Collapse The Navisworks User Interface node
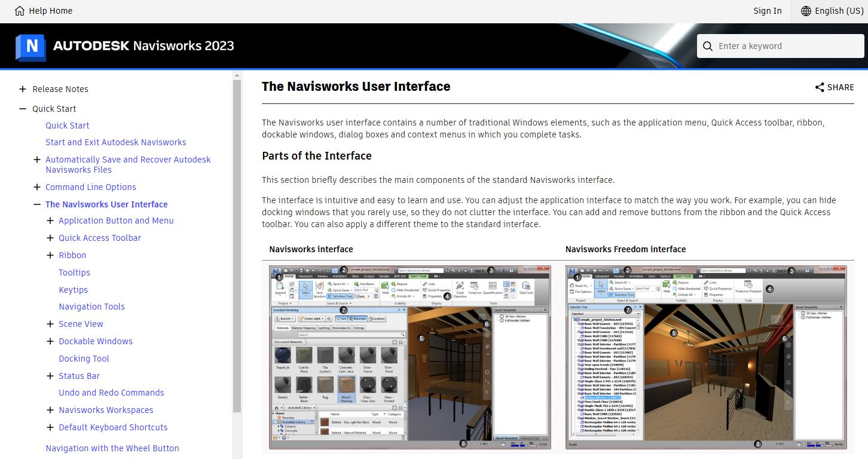Screen dimensions: 868x459 click(37, 204)
